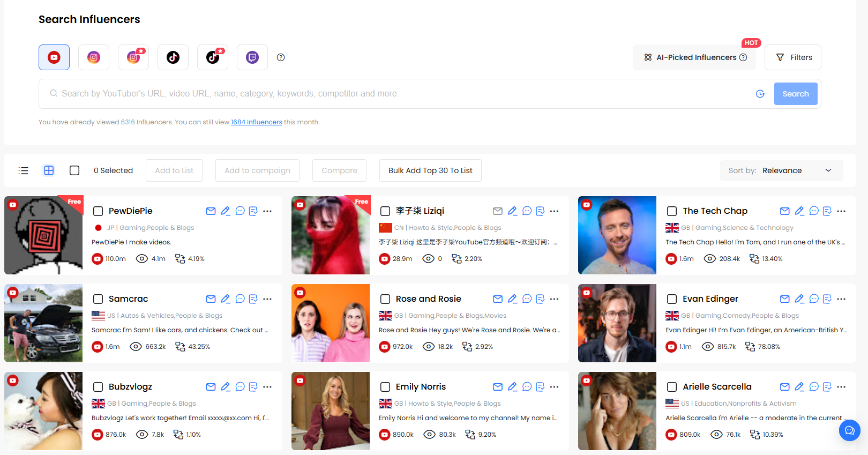Check the PewDiePie checkbox
The width and height of the screenshot is (868, 455).
coord(98,211)
